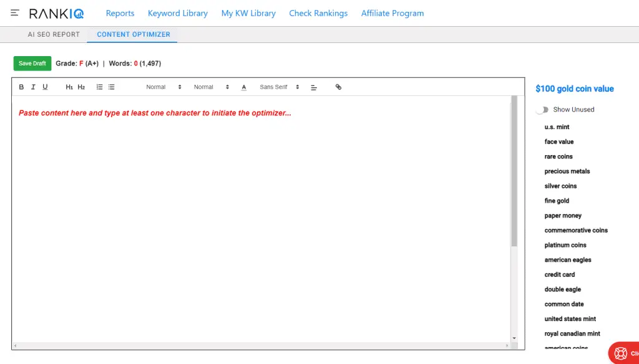This screenshot has height=364, width=639.
Task: Open the second Normal dropdown
Action: pyautogui.click(x=211, y=87)
